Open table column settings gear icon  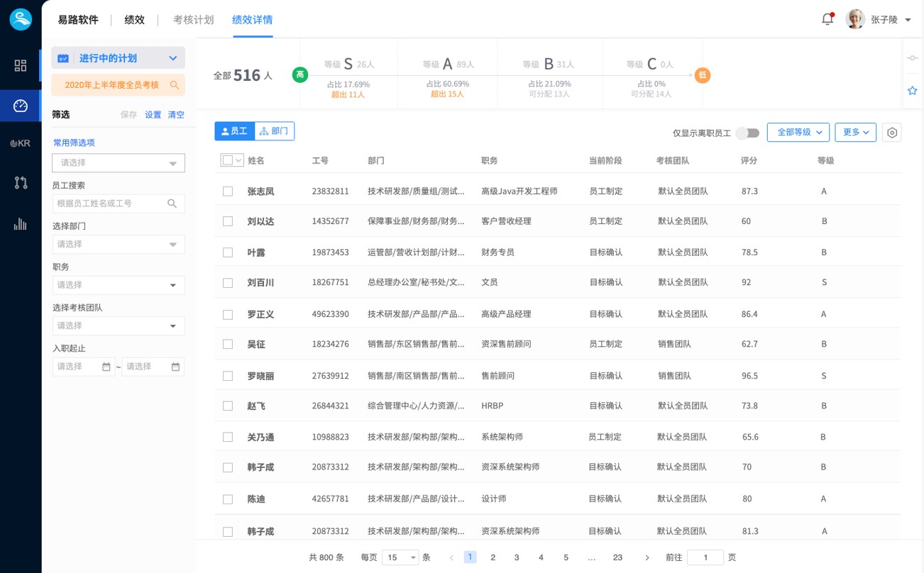(x=892, y=133)
